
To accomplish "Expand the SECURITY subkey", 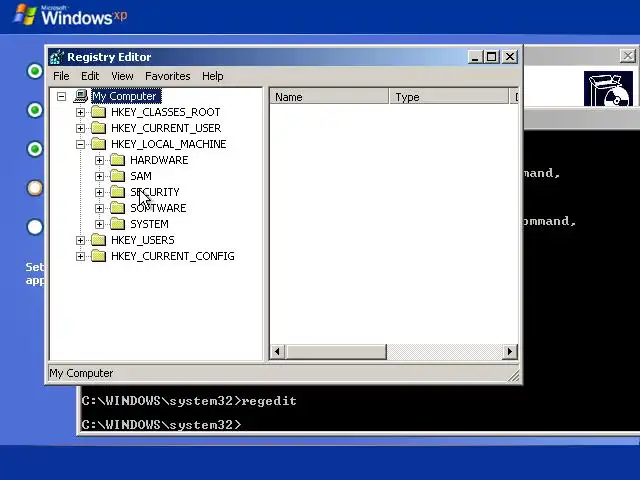I will (x=99, y=192).
